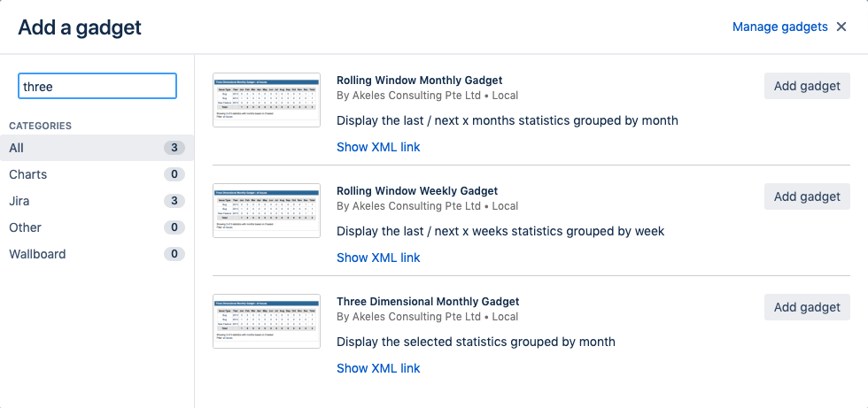Show XML link for Rolling Window Weekly
Screen dimensions: 868x408
click(x=378, y=258)
